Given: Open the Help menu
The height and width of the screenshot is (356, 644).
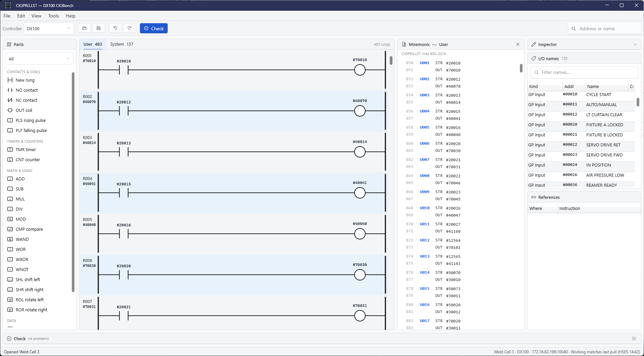Looking at the screenshot, I should point(70,16).
